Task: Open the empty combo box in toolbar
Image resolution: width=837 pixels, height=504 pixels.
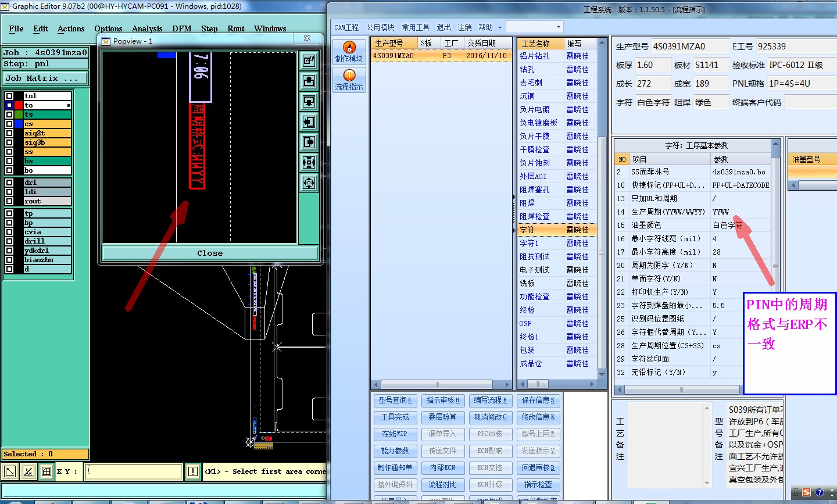Action: [534, 27]
